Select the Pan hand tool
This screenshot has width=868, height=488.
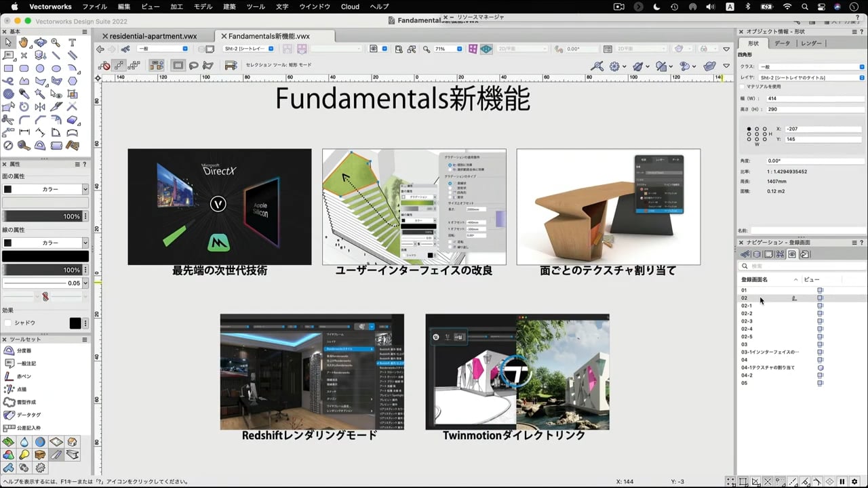click(24, 42)
